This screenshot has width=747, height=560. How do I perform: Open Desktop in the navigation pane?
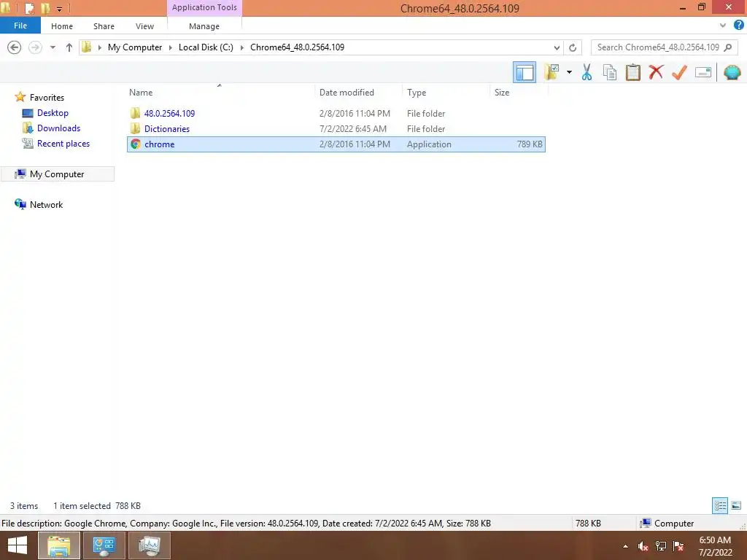click(53, 113)
